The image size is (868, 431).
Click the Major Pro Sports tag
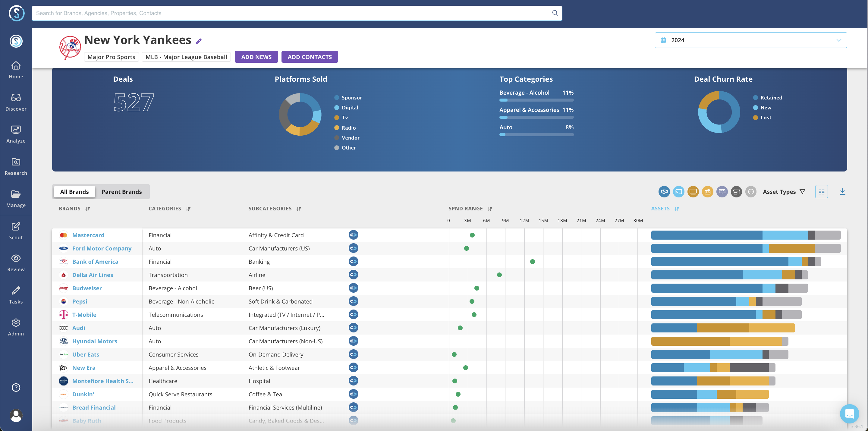[x=111, y=57]
